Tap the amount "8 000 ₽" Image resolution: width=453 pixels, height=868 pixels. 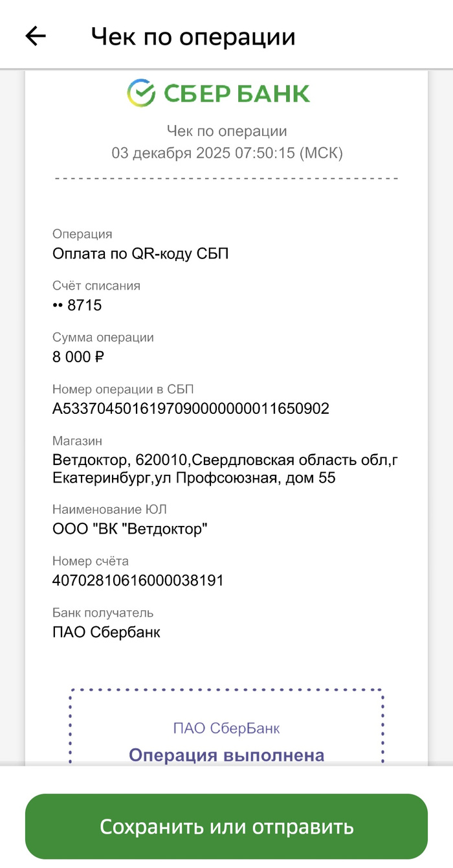click(78, 356)
